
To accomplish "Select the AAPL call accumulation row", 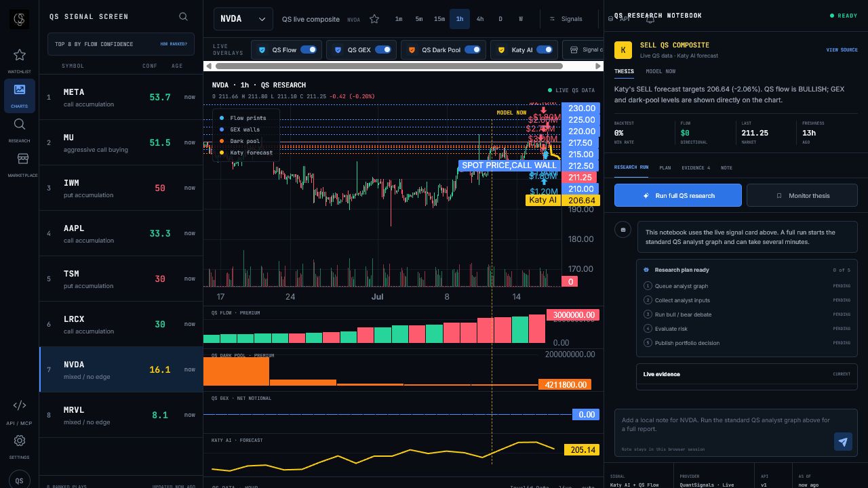I will click(121, 233).
